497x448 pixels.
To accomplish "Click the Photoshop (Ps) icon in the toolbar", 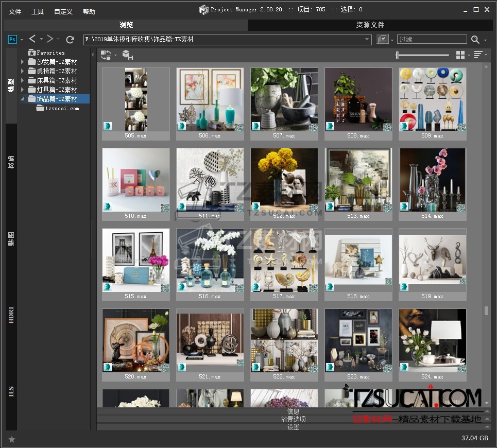I will tap(12, 39).
